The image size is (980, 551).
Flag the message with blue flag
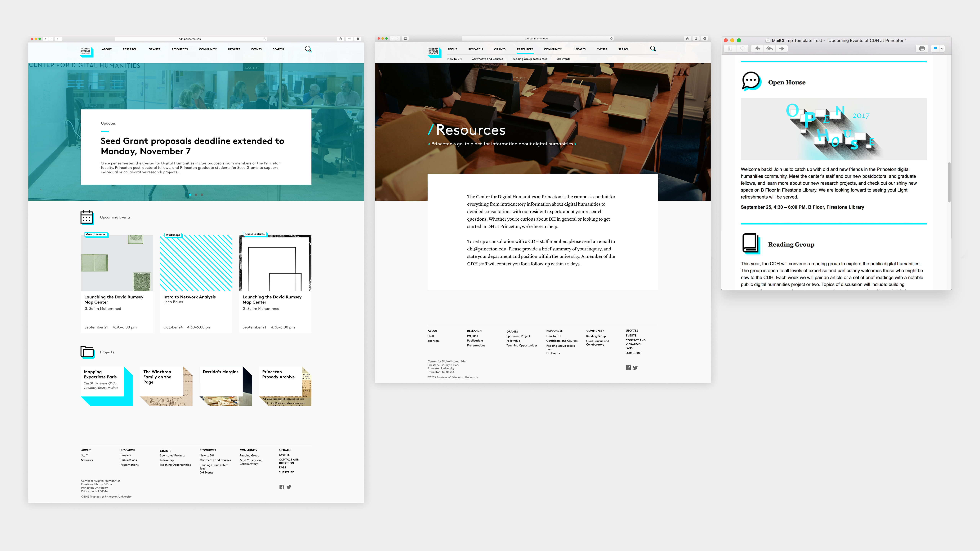point(935,49)
